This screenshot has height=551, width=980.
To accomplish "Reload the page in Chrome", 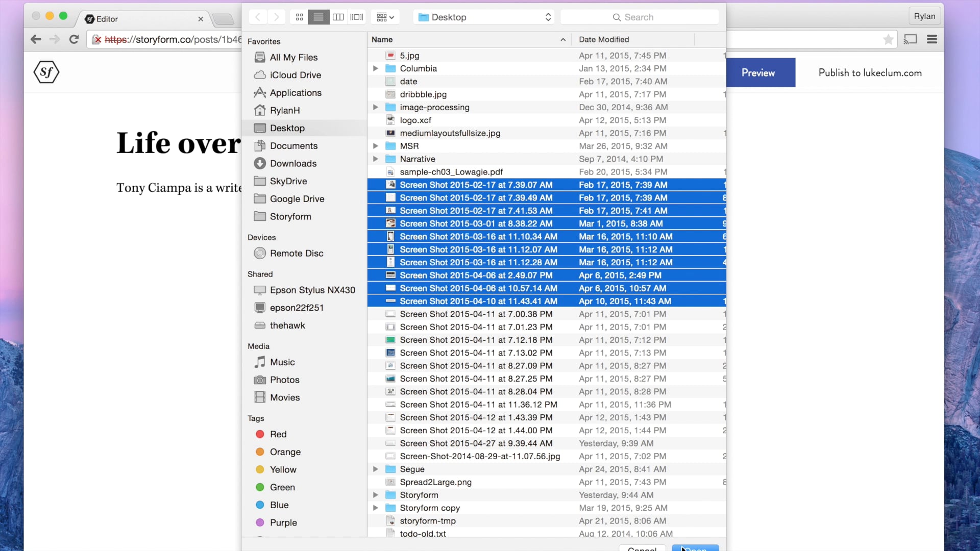I will click(x=74, y=39).
